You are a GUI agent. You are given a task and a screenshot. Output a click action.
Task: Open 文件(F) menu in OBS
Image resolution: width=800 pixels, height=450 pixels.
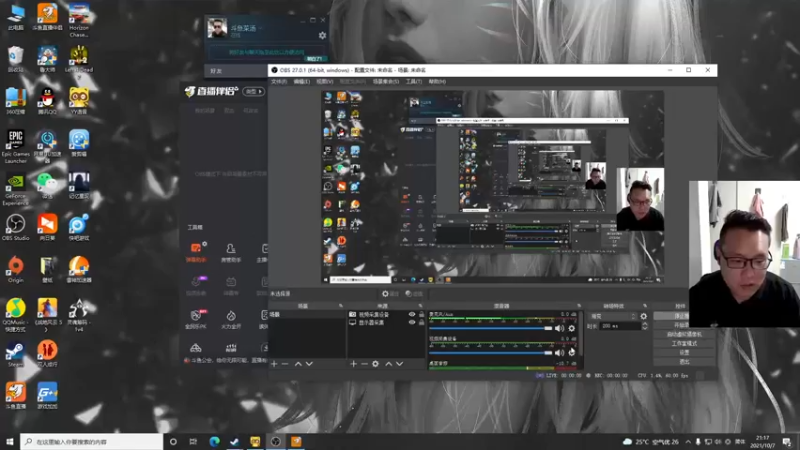coord(279,82)
